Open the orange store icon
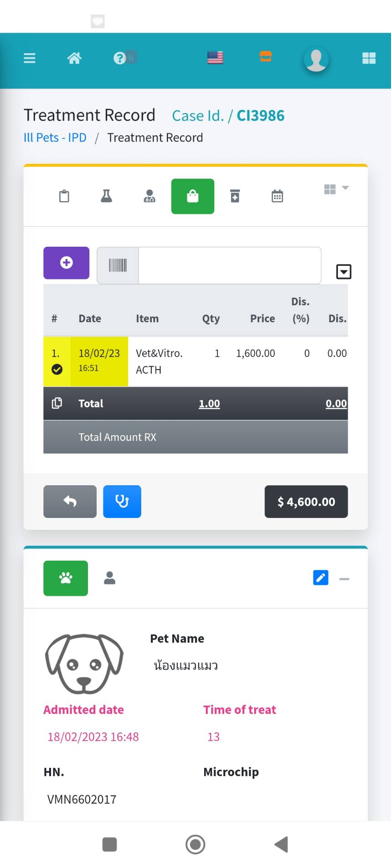This screenshot has height=868, width=391. (x=266, y=56)
